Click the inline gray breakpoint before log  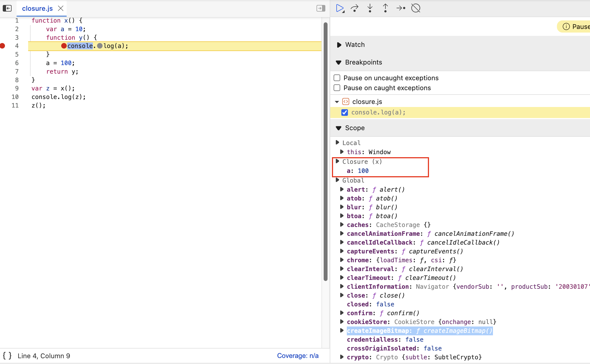100,46
